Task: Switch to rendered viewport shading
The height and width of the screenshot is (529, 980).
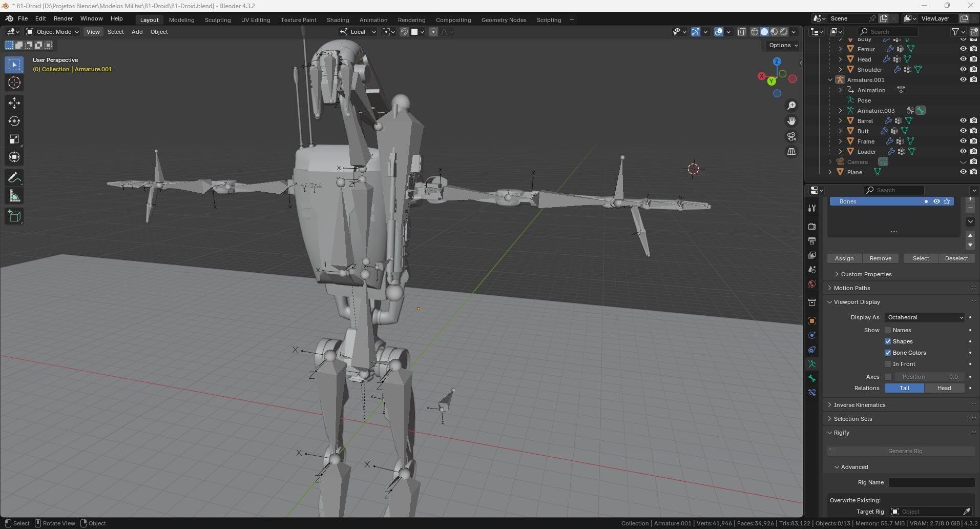Action: [784, 32]
